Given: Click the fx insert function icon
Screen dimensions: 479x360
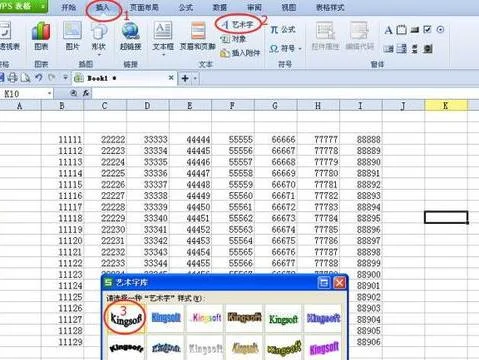Looking at the screenshot, I should pyautogui.click(x=86, y=93).
